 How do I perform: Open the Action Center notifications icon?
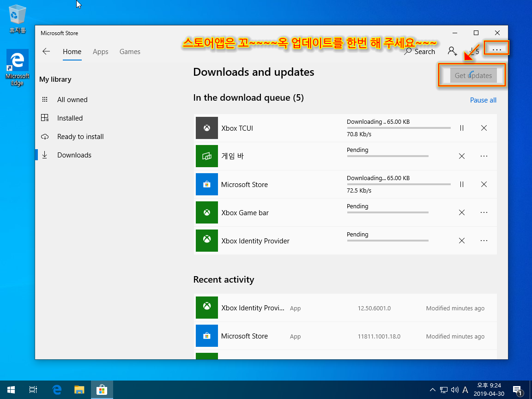[517, 390]
